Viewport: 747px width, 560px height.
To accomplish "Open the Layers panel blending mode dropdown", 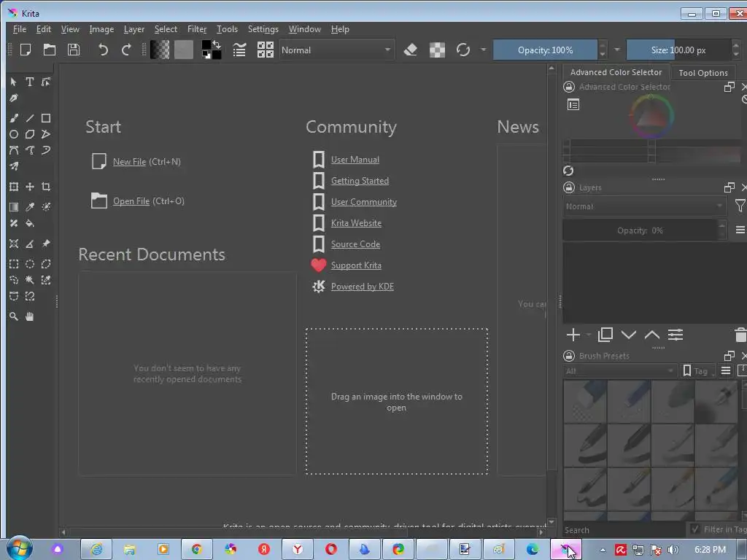I will coord(644,206).
